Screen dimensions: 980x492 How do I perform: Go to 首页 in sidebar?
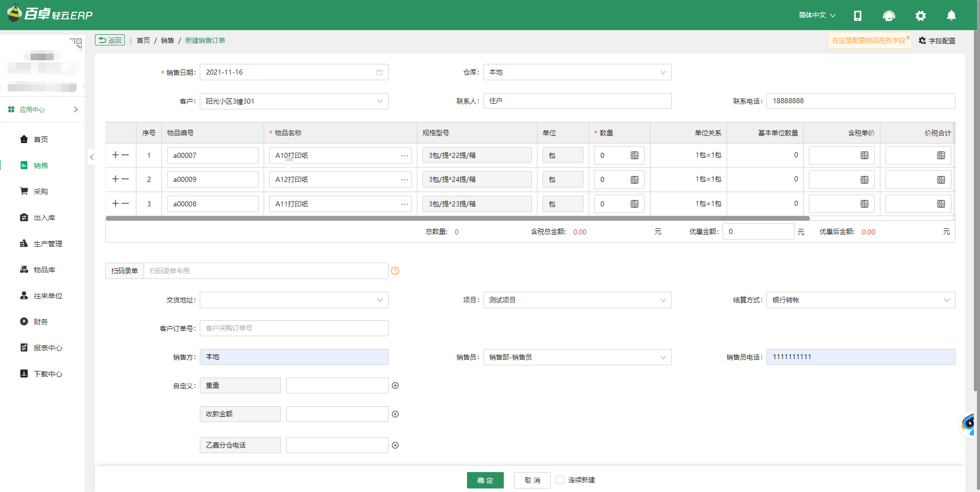(x=41, y=139)
